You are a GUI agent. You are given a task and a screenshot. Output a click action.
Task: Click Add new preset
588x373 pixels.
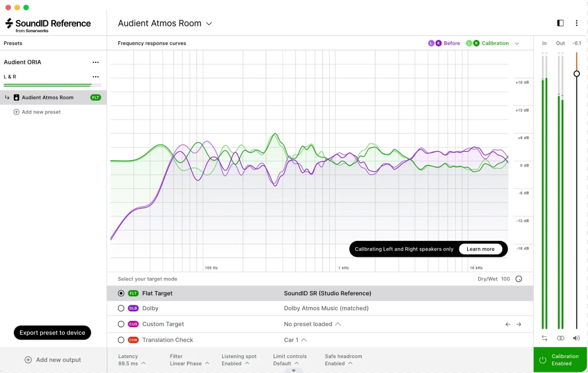click(x=37, y=112)
